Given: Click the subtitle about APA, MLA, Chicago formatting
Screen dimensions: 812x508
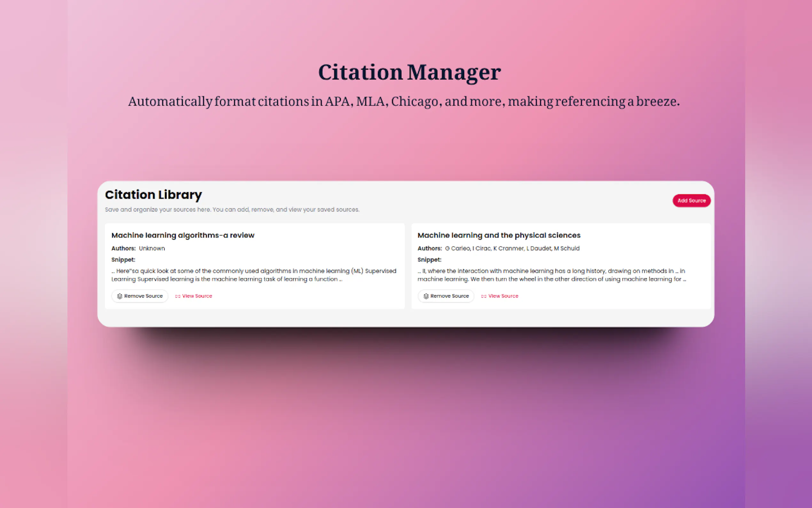Looking at the screenshot, I should click(404, 101).
